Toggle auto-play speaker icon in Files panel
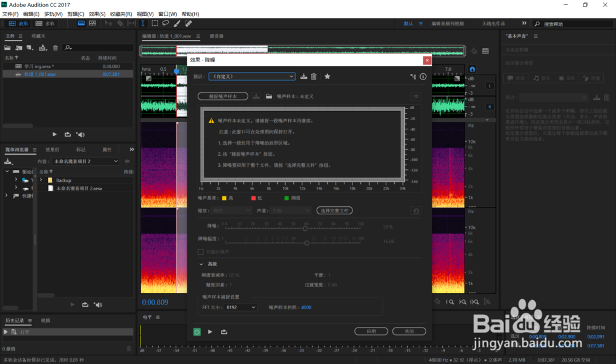The image size is (616, 364). tap(81, 135)
